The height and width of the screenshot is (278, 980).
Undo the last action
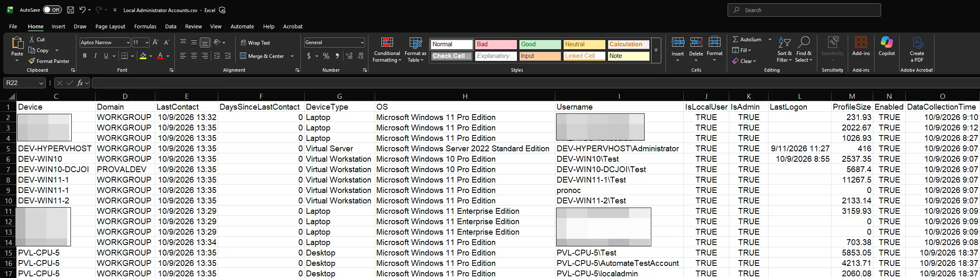(83, 10)
